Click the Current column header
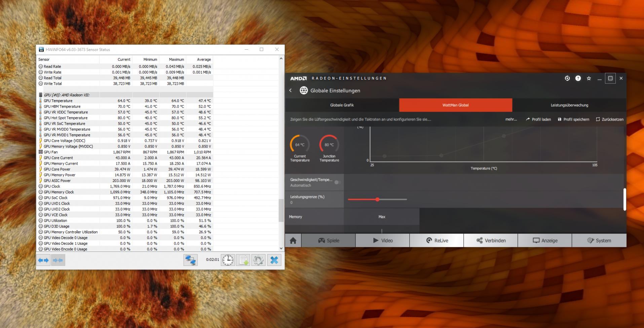Image resolution: width=644 pixels, height=328 pixels. (116, 59)
